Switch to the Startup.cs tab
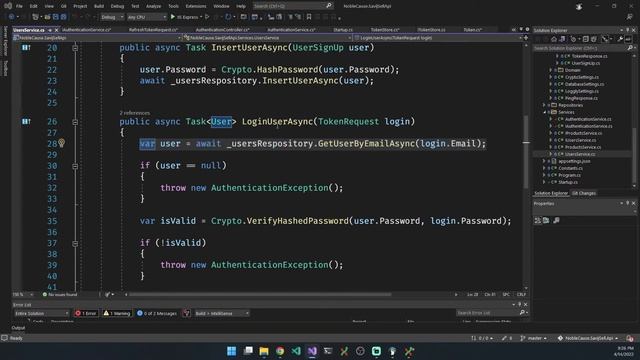Screen dimensions: 640x360 coord(343,30)
